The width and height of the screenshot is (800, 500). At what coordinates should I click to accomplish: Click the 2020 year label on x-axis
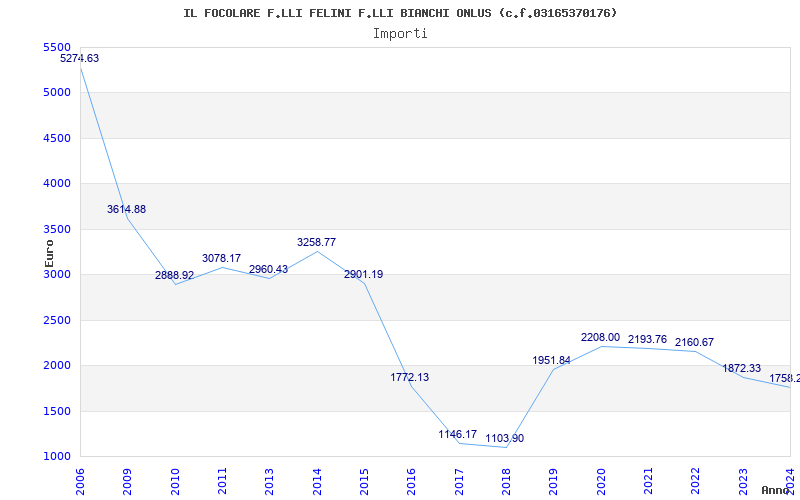point(601,482)
